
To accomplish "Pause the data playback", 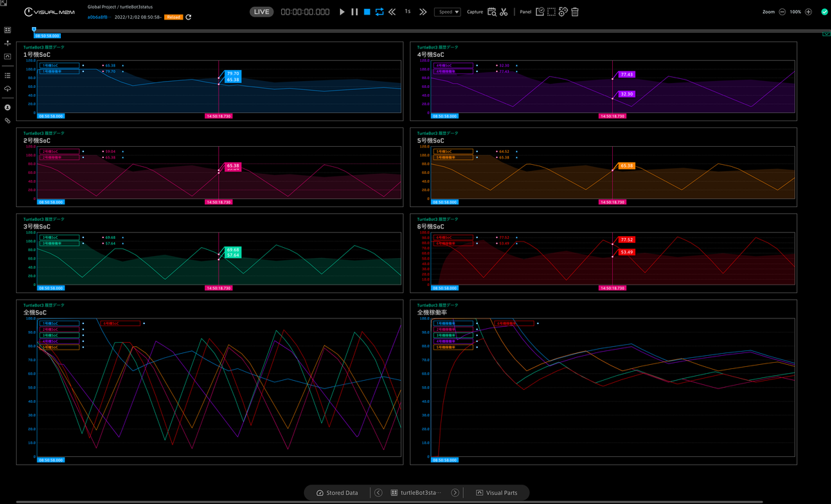I will pyautogui.click(x=355, y=12).
